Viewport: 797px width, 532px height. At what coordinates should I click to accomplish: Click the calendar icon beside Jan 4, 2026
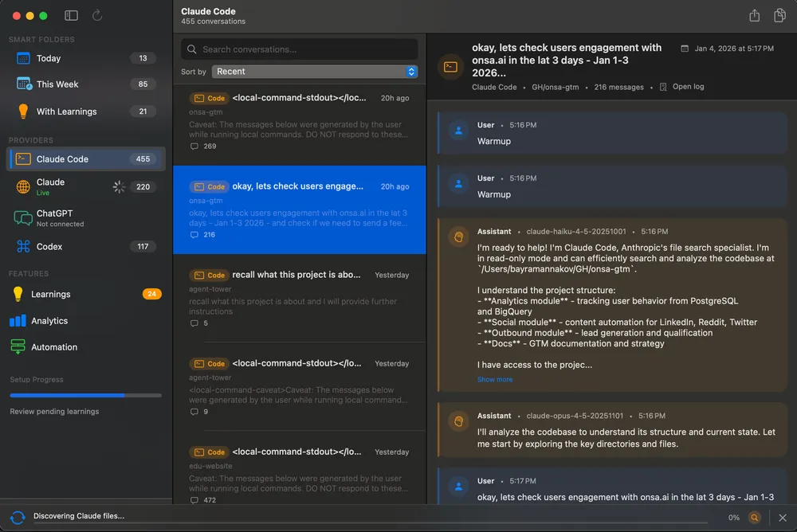coord(684,49)
